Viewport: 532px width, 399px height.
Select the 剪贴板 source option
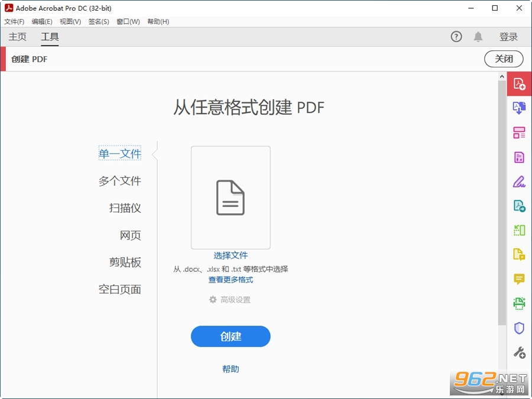tap(125, 262)
